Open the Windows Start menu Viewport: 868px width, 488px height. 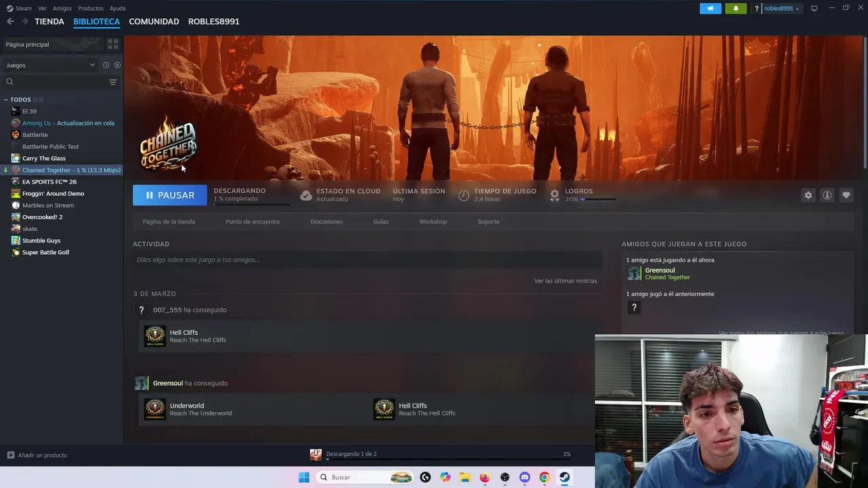[x=304, y=477]
